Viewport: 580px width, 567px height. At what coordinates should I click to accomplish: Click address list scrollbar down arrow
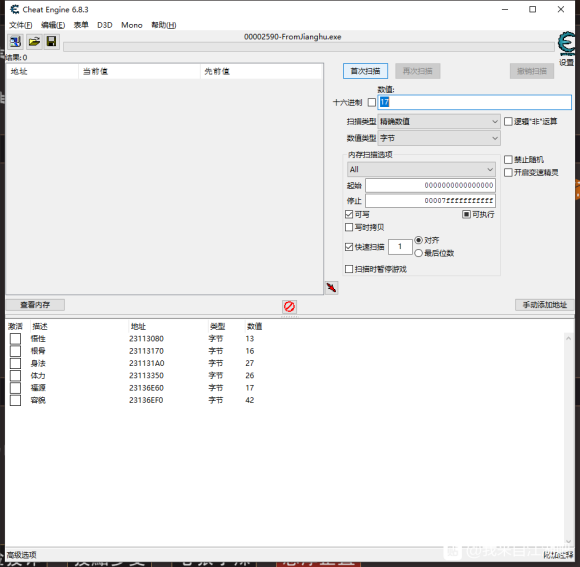[x=569, y=541]
